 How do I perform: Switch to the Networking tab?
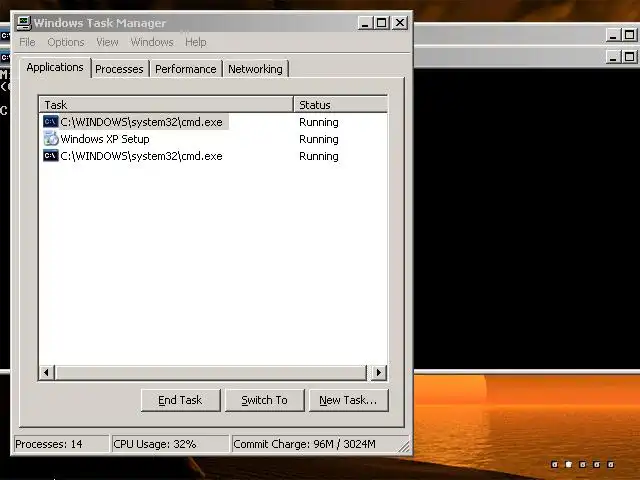click(256, 69)
